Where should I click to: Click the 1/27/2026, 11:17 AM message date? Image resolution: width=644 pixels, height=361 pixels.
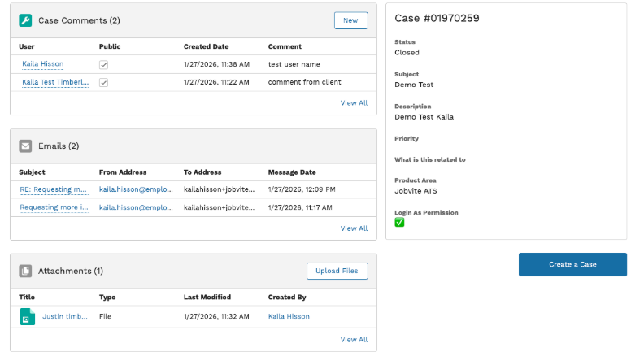(x=300, y=207)
